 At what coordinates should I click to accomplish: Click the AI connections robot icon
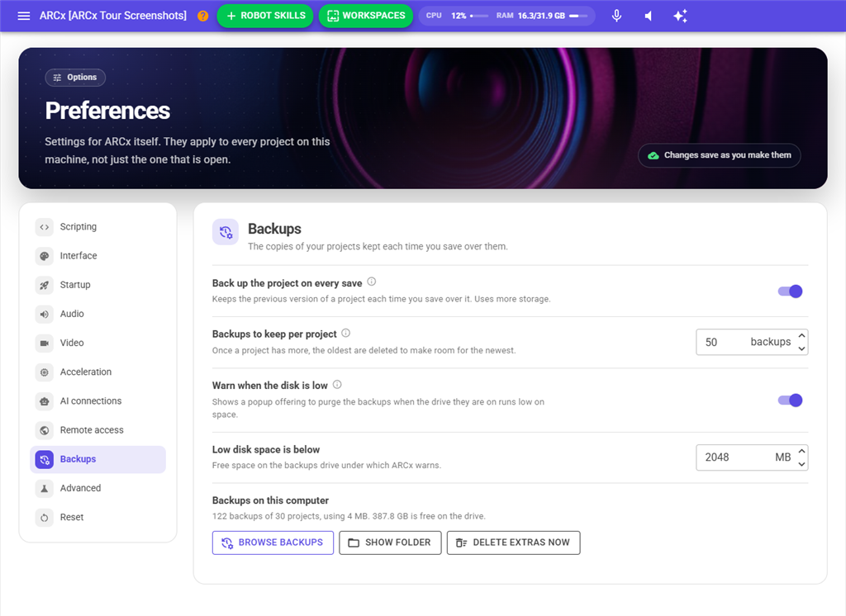click(45, 401)
